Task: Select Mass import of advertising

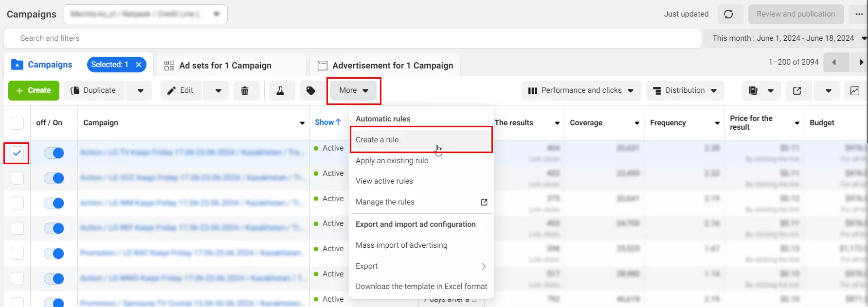Action: [x=421, y=245]
